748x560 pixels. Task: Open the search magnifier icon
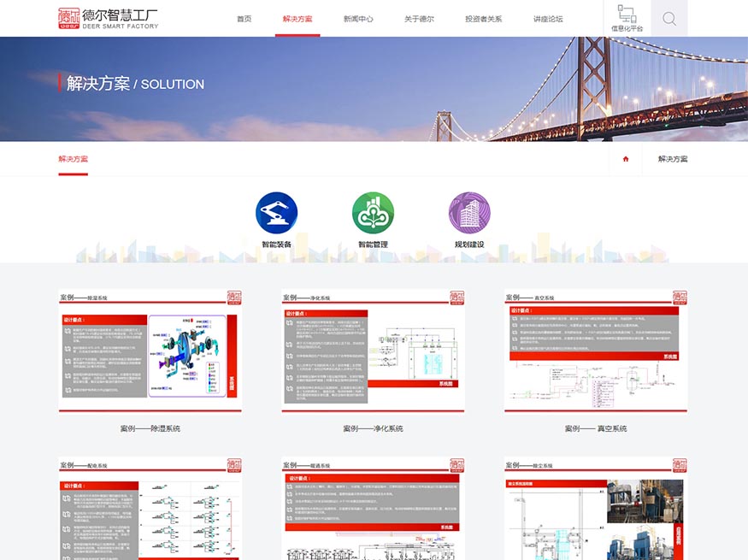[x=669, y=19]
